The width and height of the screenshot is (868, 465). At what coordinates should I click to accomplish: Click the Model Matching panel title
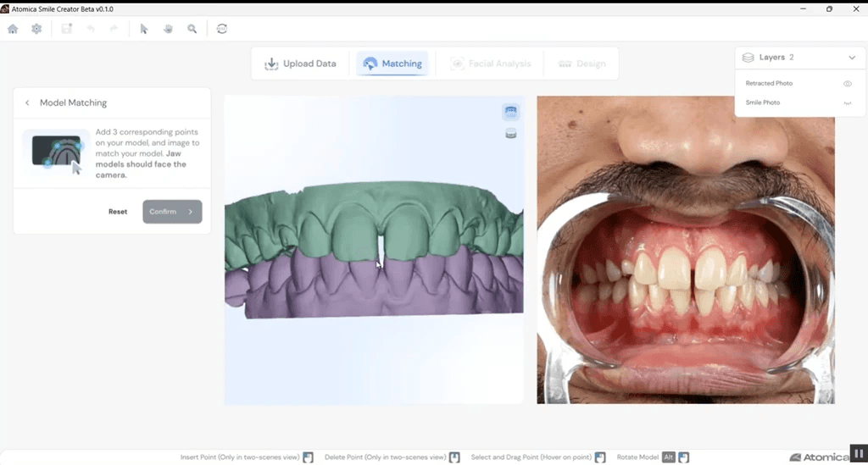[73, 102]
